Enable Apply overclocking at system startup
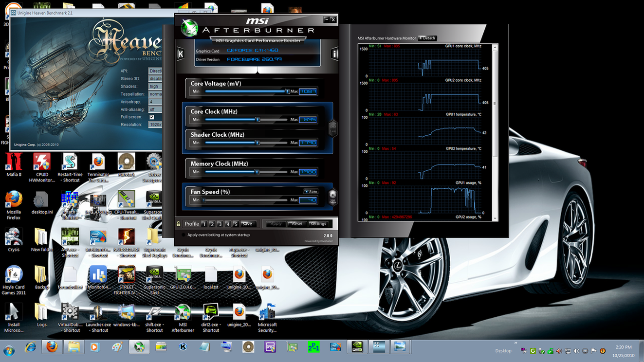Screen dimensions: 644x362 [x=183, y=235]
